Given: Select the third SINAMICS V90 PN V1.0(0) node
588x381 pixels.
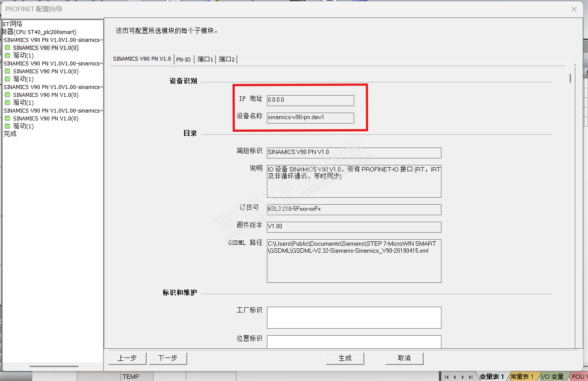Looking at the screenshot, I should pyautogui.click(x=46, y=95).
